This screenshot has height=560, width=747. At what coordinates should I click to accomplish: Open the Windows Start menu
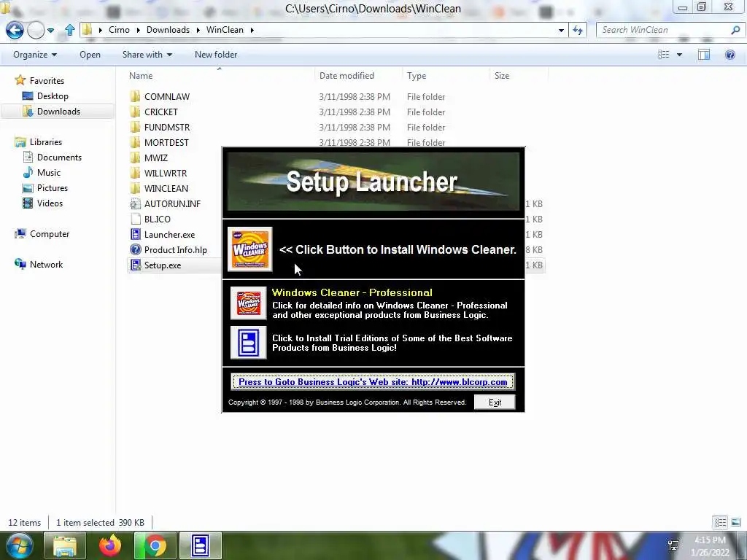(x=18, y=545)
